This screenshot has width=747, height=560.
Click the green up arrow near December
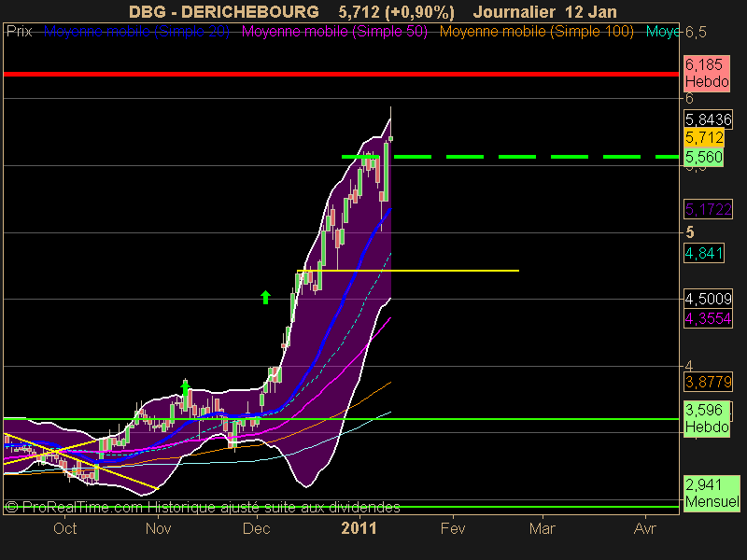(266, 297)
